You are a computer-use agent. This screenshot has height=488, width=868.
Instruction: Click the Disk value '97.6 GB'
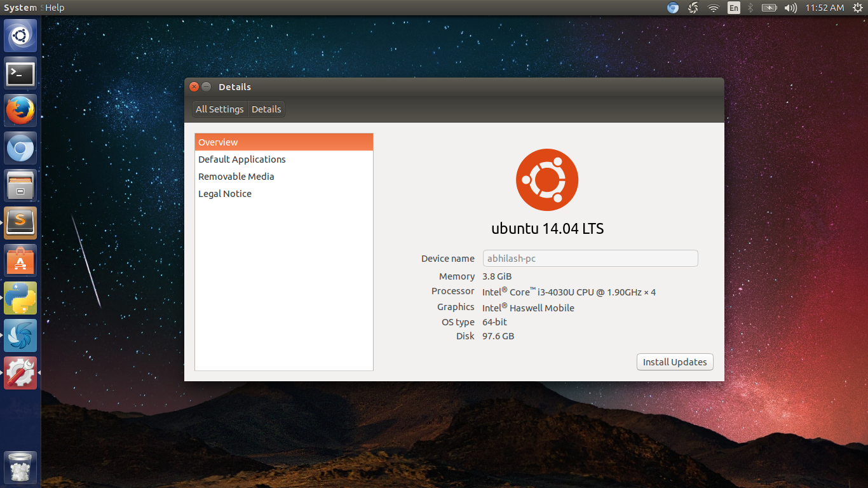tap(498, 336)
